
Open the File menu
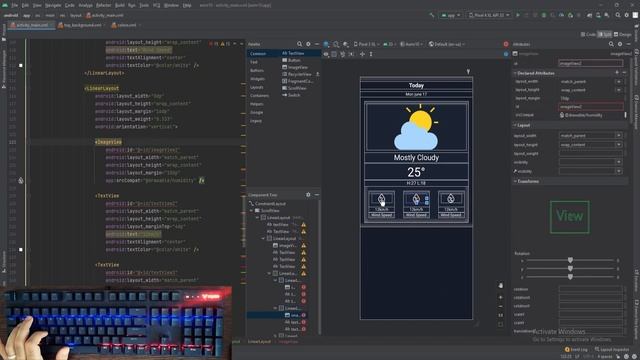14,5
